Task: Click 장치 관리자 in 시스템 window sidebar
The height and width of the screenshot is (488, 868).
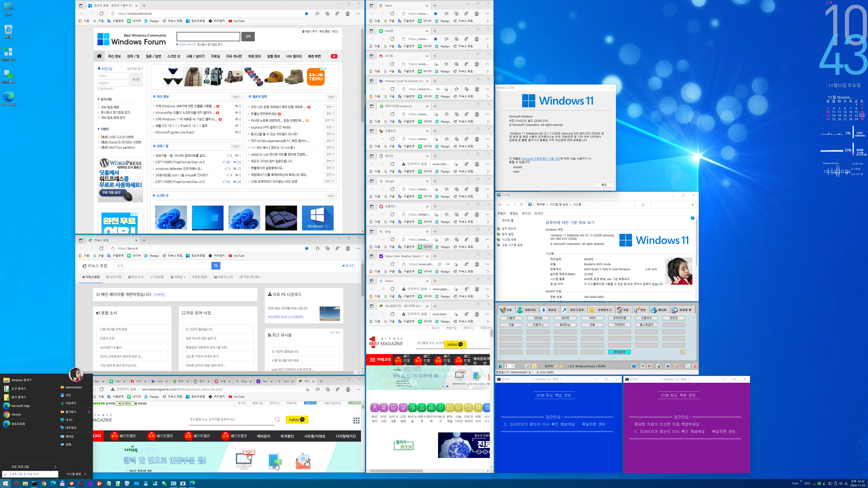Action: (508, 229)
